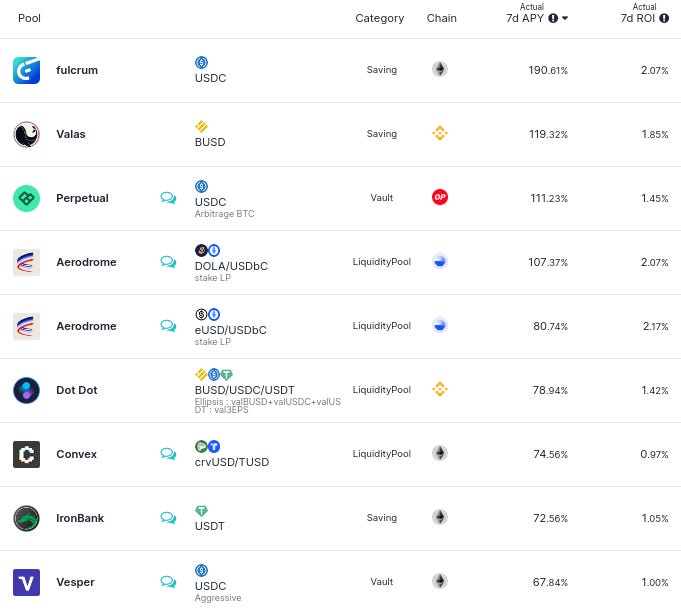Click the 74.56% APY value
Image resolution: width=681 pixels, height=612 pixels.
click(550, 454)
